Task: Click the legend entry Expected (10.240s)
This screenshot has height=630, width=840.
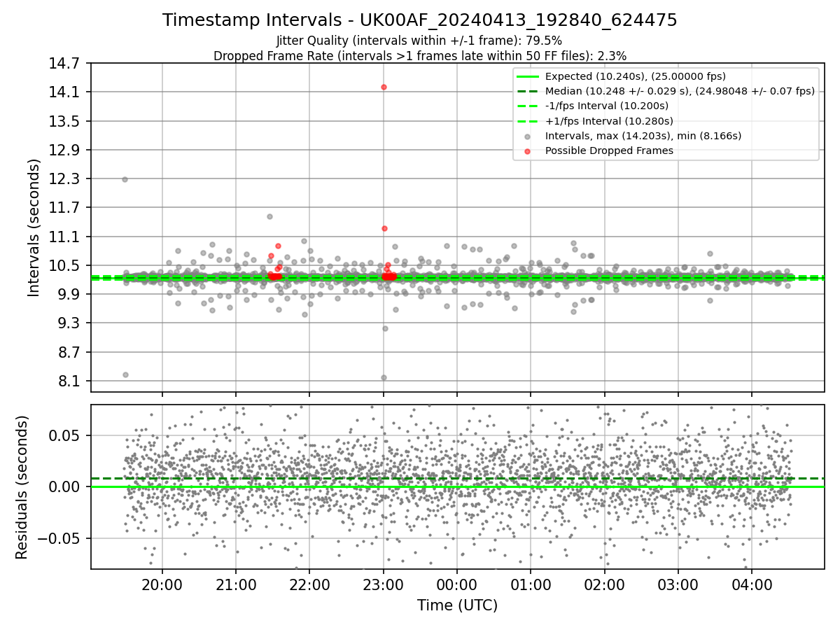Action: [635, 76]
